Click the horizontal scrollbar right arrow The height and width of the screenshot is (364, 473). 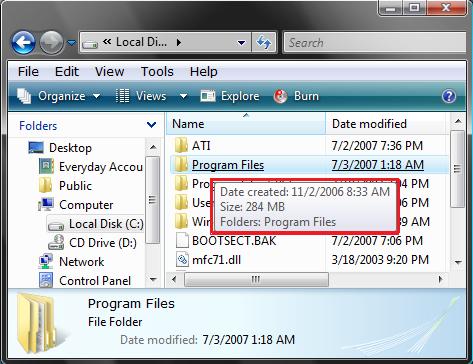pos(441,279)
